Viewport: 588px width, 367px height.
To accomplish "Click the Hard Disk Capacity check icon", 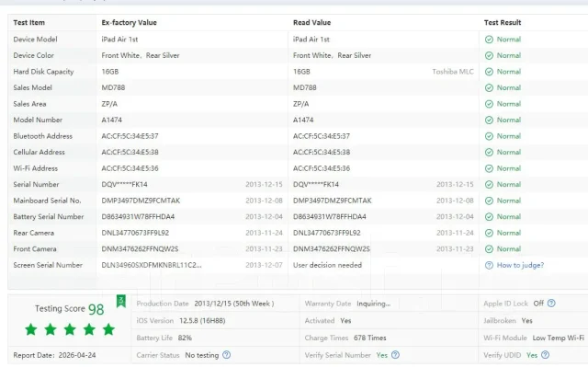I will point(489,72).
